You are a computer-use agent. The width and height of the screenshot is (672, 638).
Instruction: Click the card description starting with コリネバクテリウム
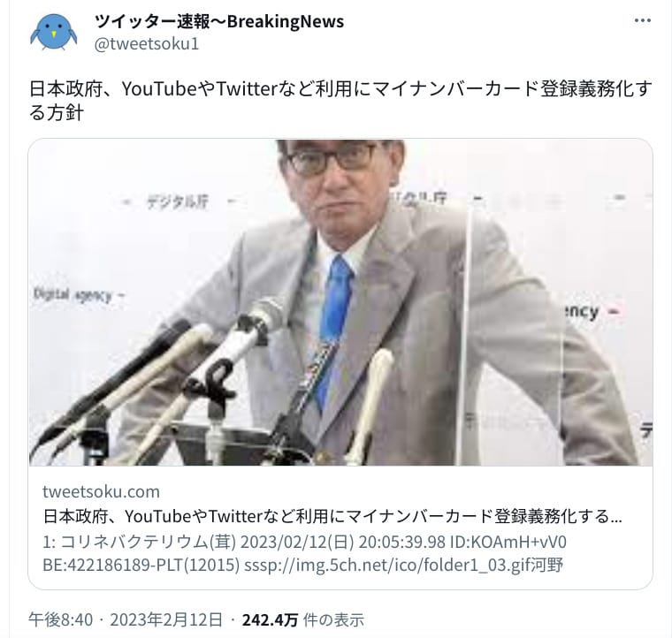pos(304,554)
